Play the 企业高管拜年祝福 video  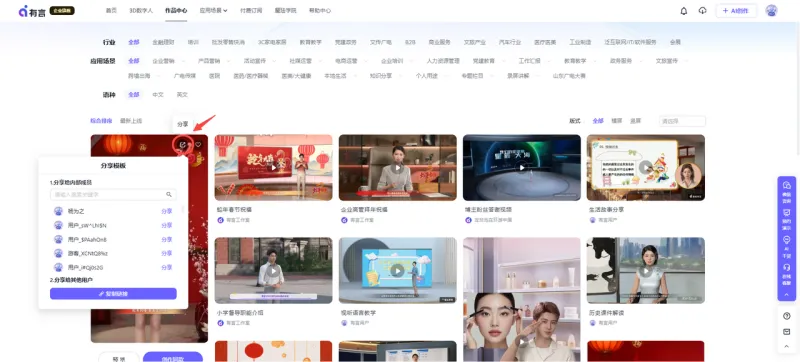397,167
